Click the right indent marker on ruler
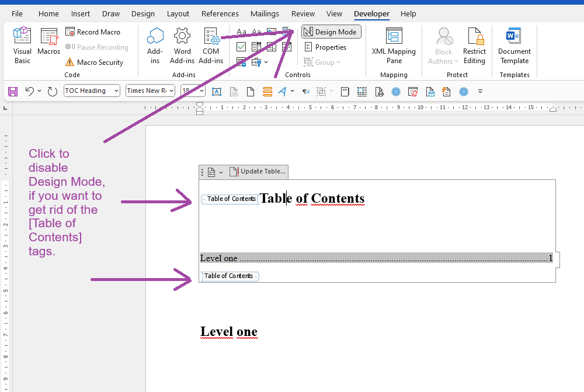The image size is (584, 392). click(553, 109)
